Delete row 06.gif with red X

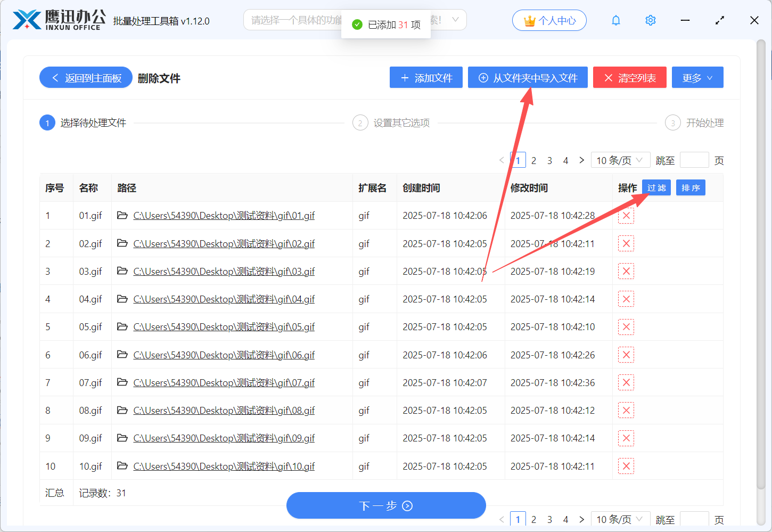pyautogui.click(x=626, y=355)
